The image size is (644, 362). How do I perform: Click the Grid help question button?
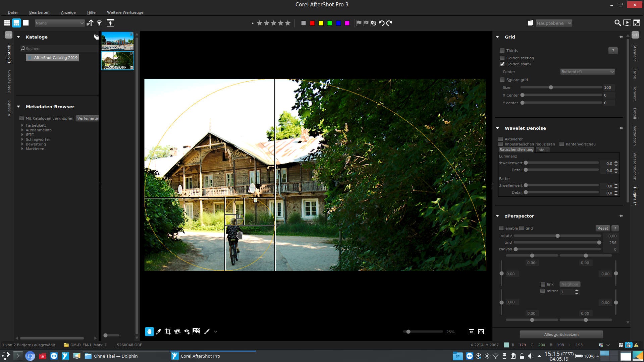(x=613, y=51)
